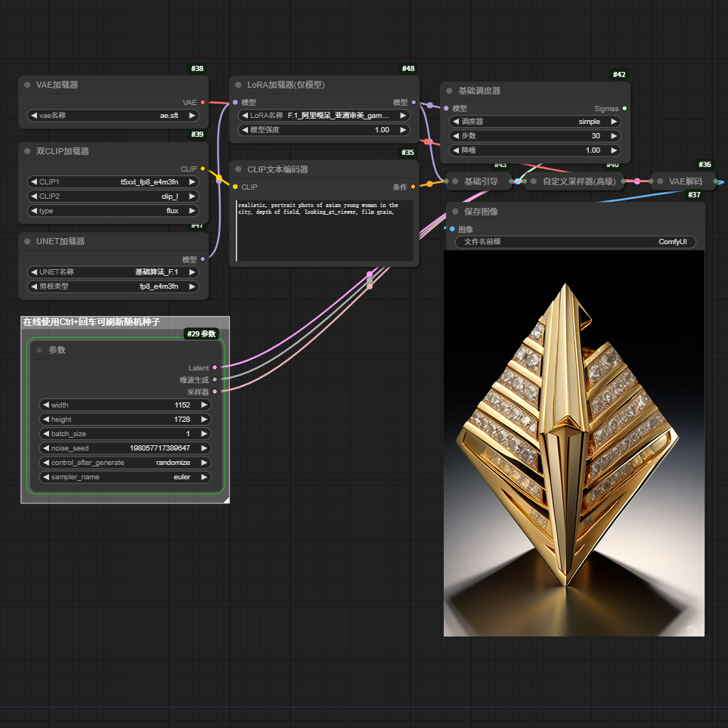728x728 pixels.
Task: Click the #38 node ID badge
Action: point(197,69)
